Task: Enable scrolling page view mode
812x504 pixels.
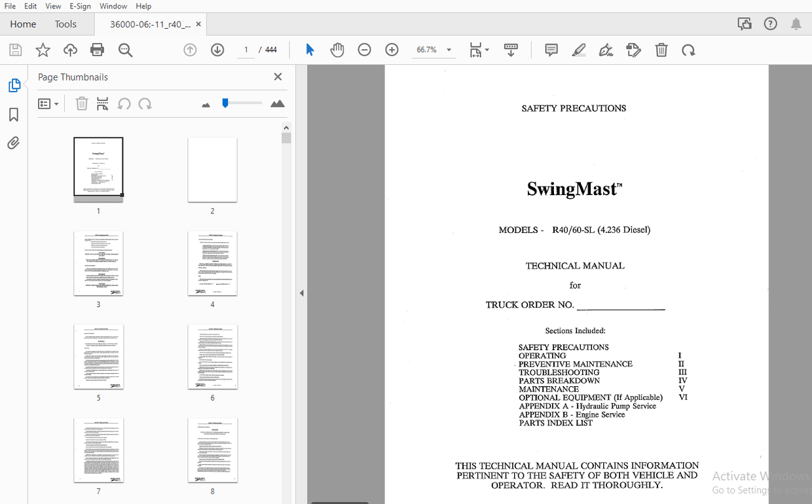Action: point(511,50)
